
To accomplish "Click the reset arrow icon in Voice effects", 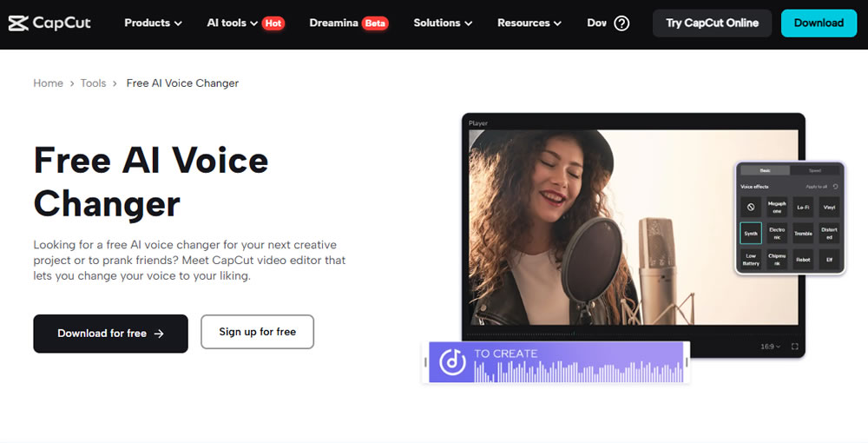I will point(835,187).
